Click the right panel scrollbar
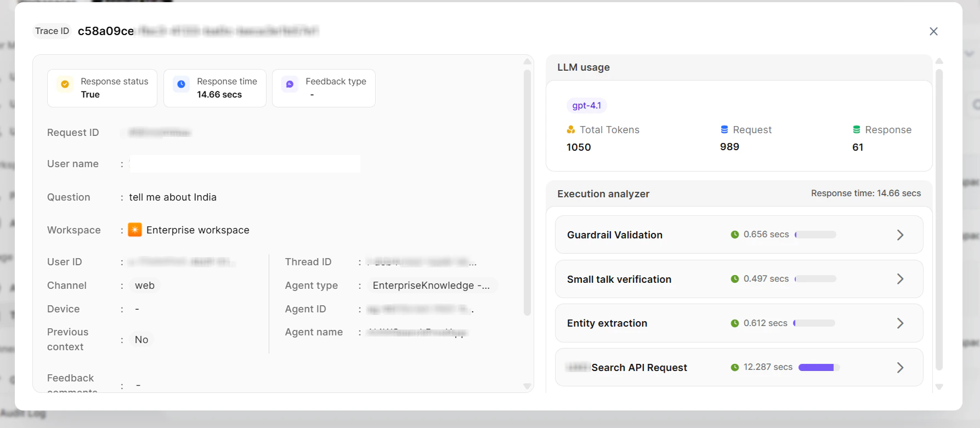Image resolution: width=980 pixels, height=428 pixels. coord(939,219)
